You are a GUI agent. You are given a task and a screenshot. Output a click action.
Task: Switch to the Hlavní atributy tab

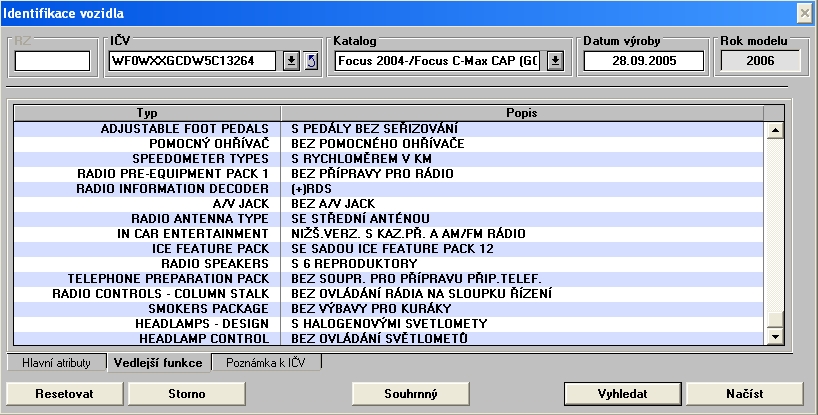57,363
